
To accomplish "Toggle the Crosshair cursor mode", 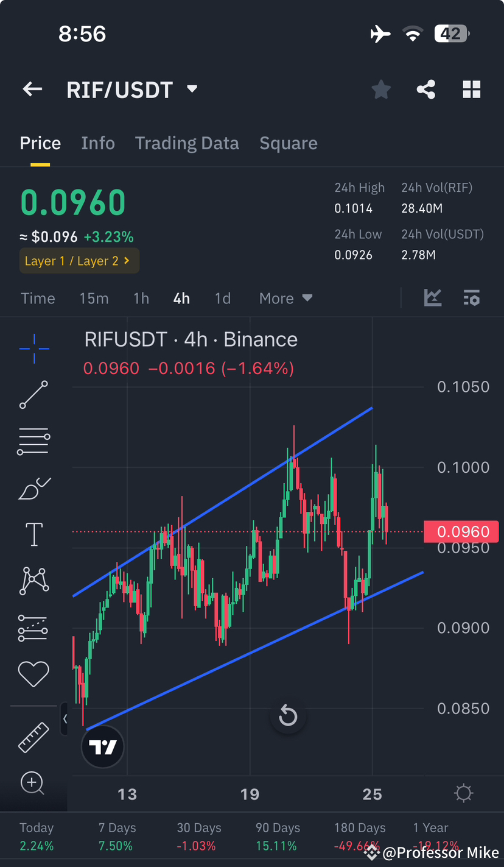I will click(33, 349).
